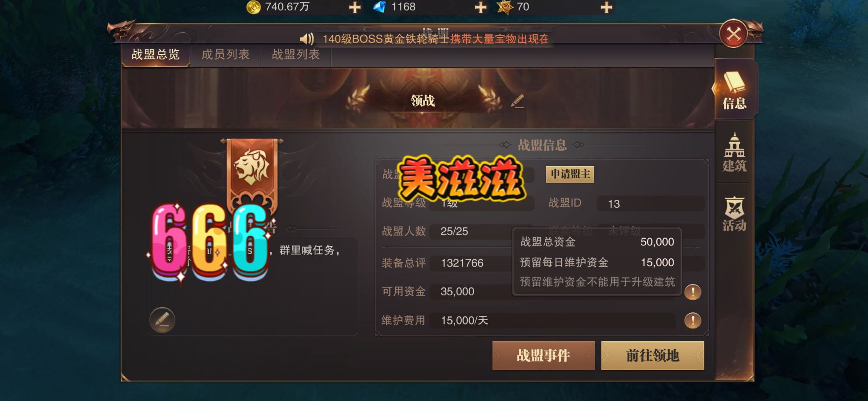
Task: Click the 战盟ID field showing 13
Action: (x=650, y=203)
